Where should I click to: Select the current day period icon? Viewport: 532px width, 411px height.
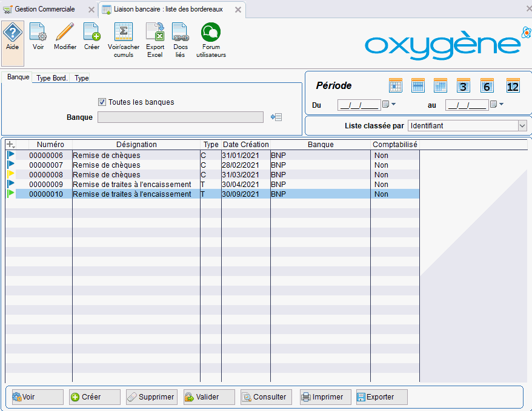pyautogui.click(x=395, y=86)
